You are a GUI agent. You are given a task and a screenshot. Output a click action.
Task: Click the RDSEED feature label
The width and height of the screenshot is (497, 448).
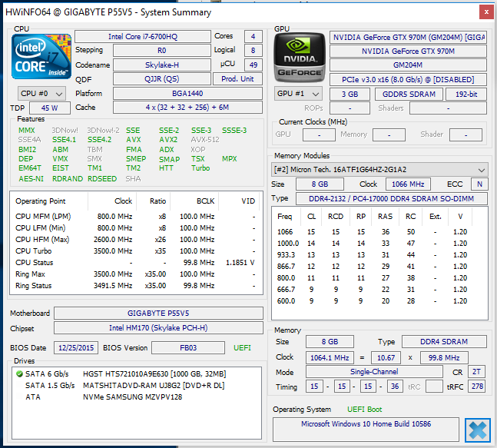point(102,179)
